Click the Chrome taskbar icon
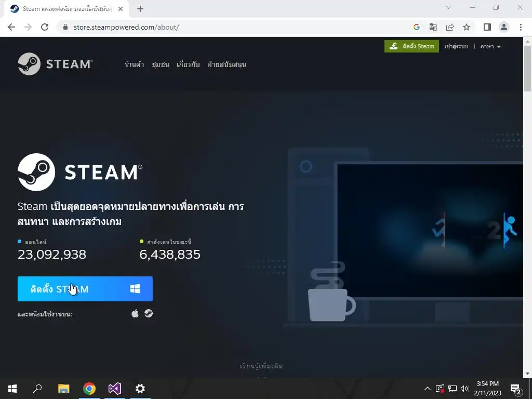 pyautogui.click(x=89, y=389)
